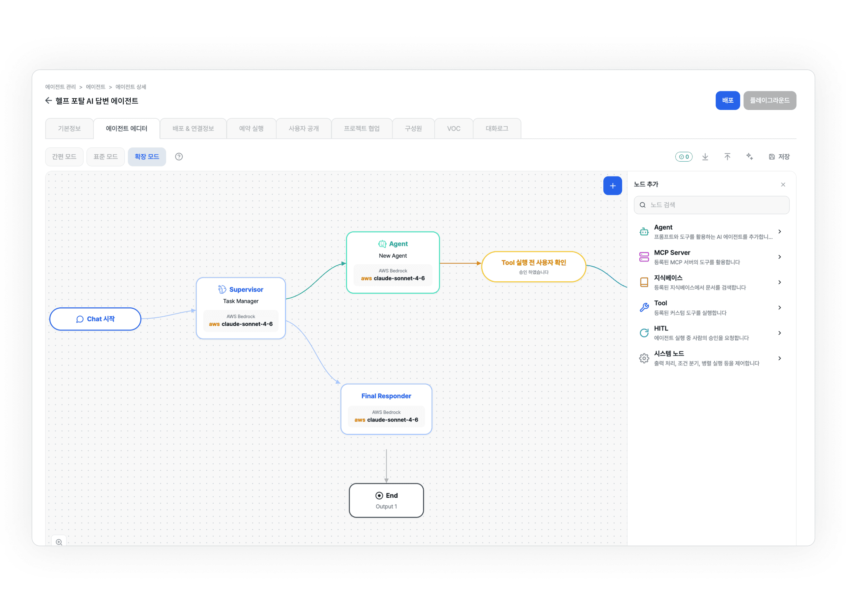846x616 pixels.
Task: Click the download icon in the editor toolbar
Action: [x=705, y=157]
